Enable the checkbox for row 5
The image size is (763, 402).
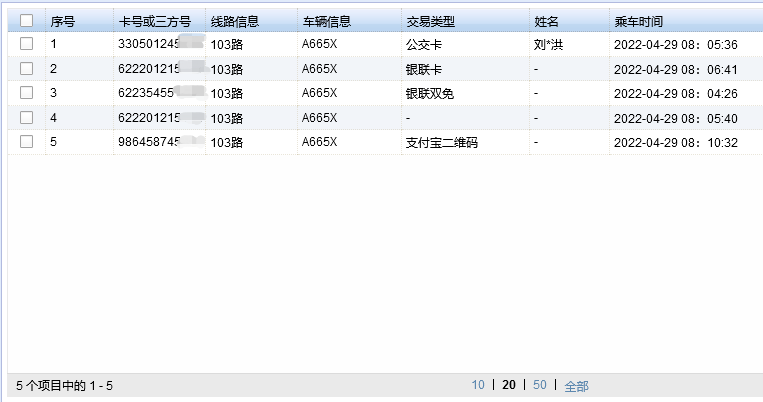27,142
